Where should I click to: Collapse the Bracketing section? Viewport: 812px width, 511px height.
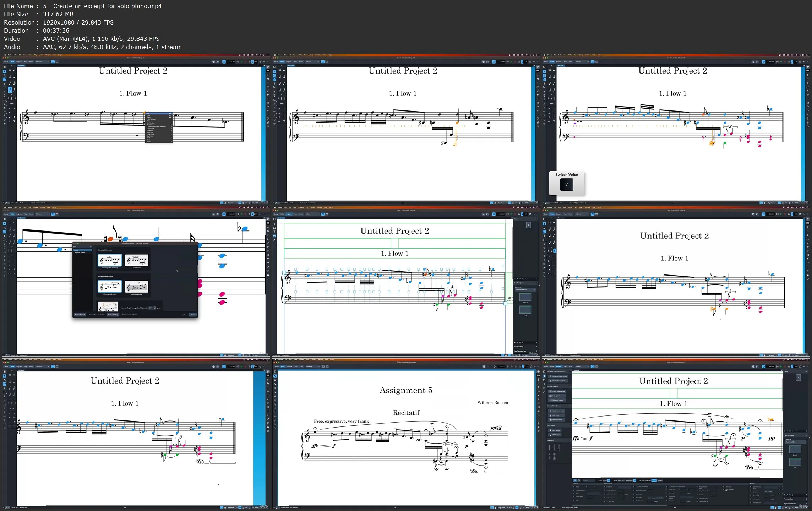pos(570,440)
